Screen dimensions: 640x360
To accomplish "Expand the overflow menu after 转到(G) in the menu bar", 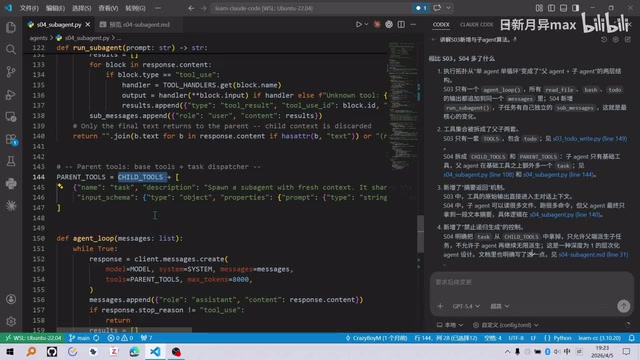I will 158,8.
